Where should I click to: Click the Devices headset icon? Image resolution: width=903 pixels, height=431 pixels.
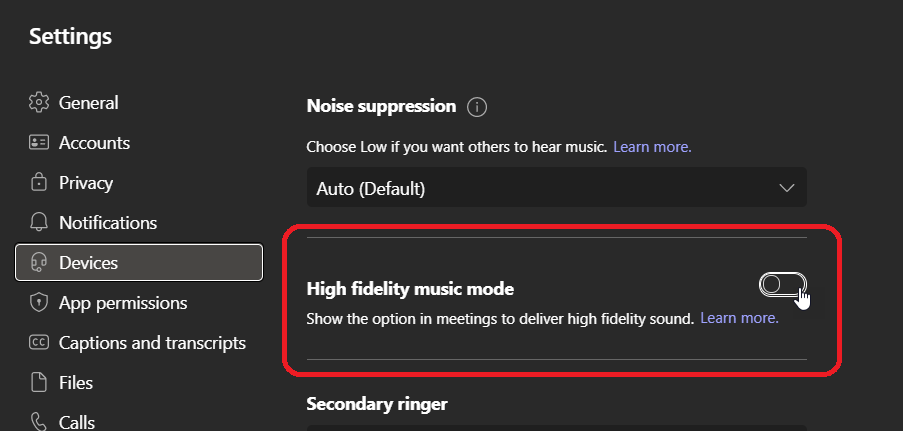coord(39,263)
